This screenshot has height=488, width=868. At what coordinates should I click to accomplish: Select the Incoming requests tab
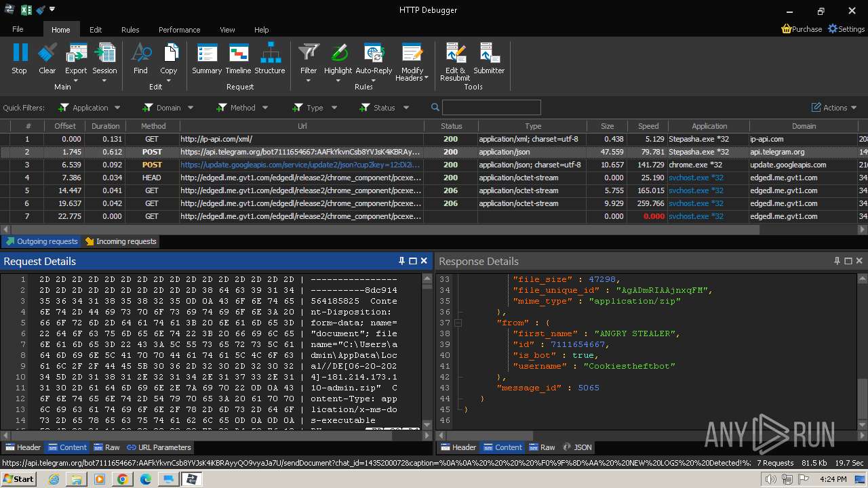tap(120, 241)
